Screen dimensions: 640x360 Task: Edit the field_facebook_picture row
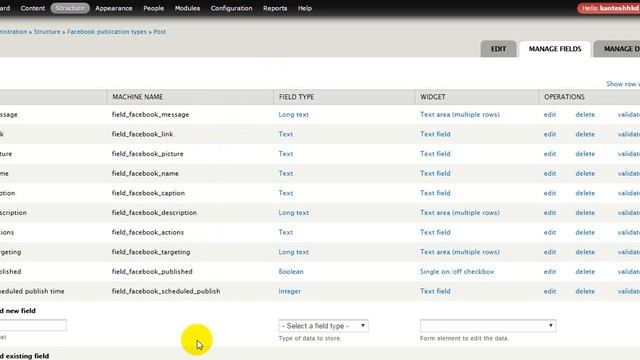tap(550, 154)
